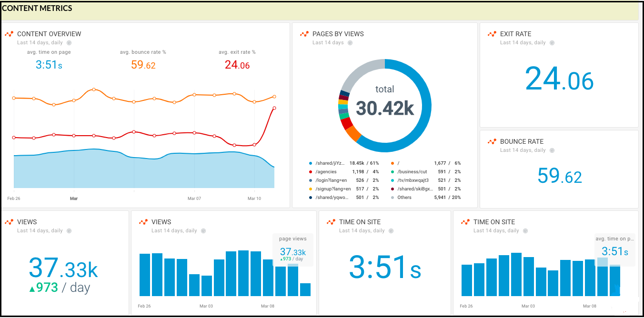Click chart icon of the Views bar chart widget
This screenshot has width=644, height=318.
(143, 222)
